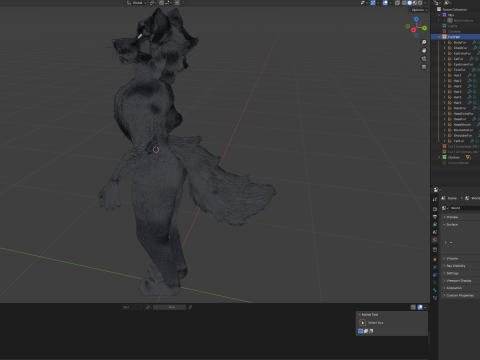Open the Render properties tab
Viewport: 480px width, 360px height.
pyautogui.click(x=435, y=209)
